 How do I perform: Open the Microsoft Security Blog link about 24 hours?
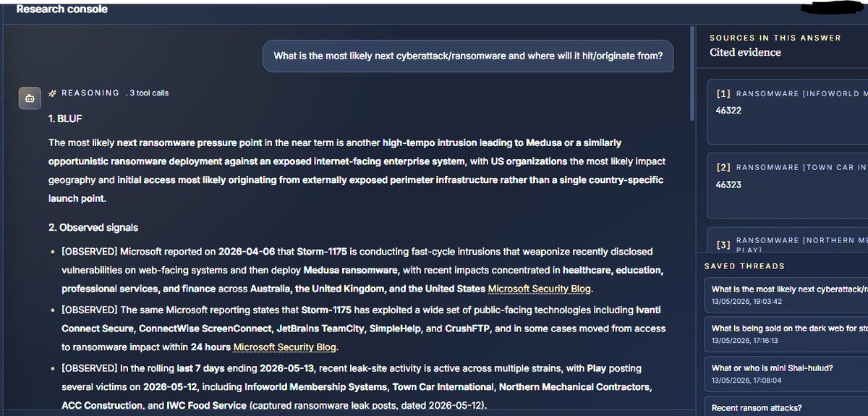point(285,347)
